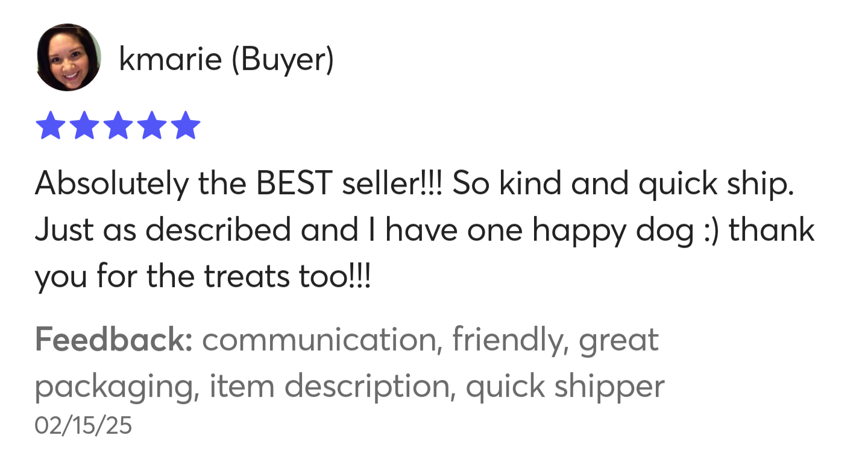Open kmarie's profile avatar photo
This screenshot has height=462, width=868.
(x=69, y=58)
